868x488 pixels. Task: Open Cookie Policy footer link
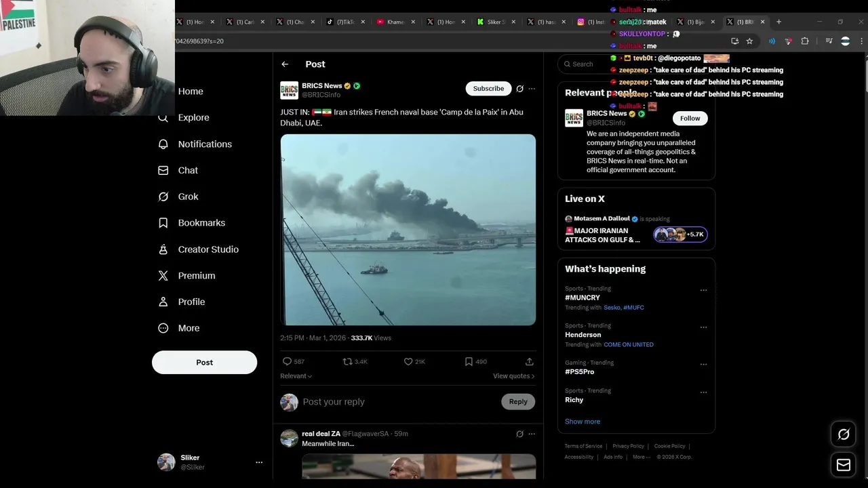tap(670, 446)
